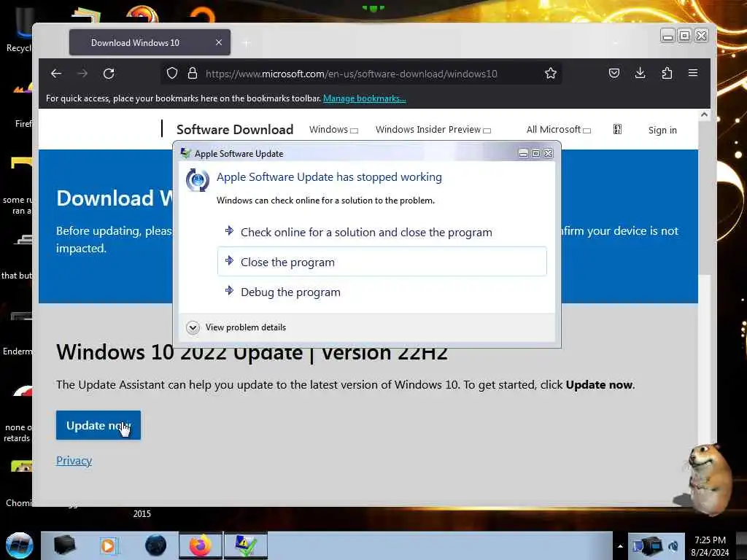Open a new tab with plus button

(247, 43)
